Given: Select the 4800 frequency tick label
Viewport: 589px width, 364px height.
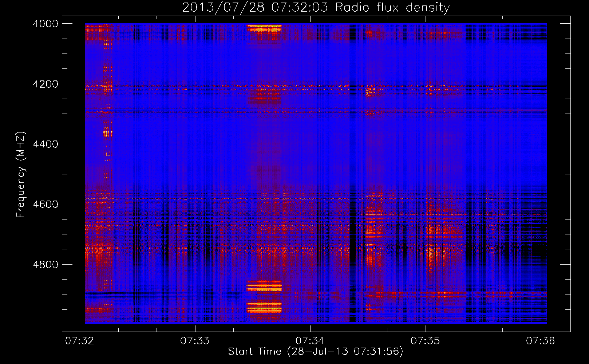Looking at the screenshot, I should pyautogui.click(x=46, y=264).
